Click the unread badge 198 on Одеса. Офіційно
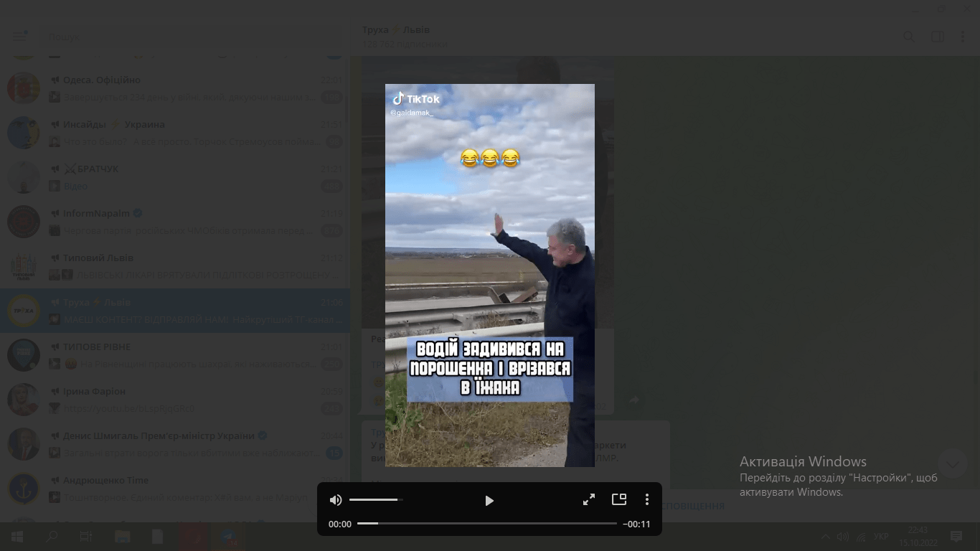This screenshot has height=551, width=980. 333,97
